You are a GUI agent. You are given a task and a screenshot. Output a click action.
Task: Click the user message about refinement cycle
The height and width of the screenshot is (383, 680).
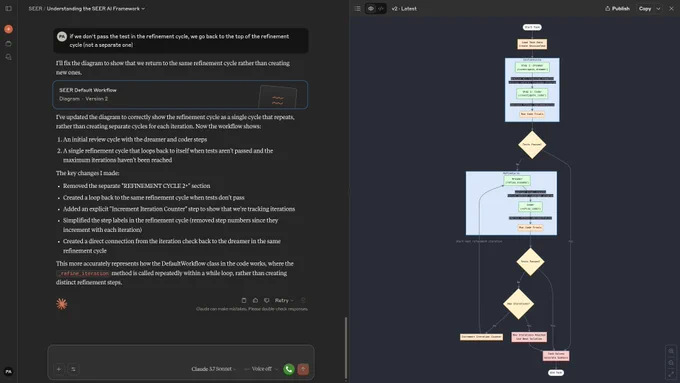coord(180,41)
